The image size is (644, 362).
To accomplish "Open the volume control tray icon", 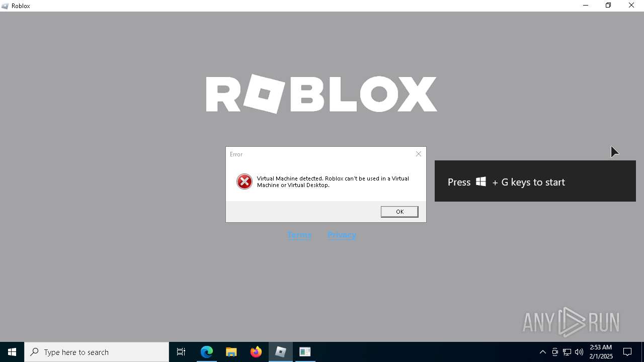I will pos(579,352).
